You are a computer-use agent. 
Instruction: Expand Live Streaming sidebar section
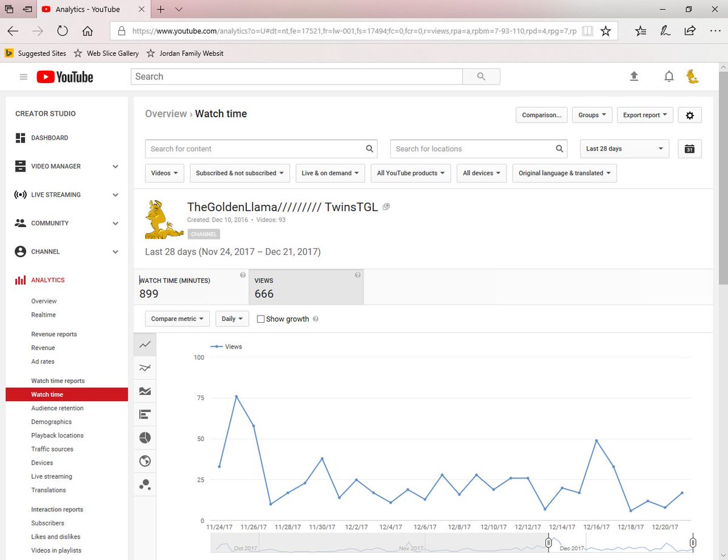pyautogui.click(x=115, y=195)
